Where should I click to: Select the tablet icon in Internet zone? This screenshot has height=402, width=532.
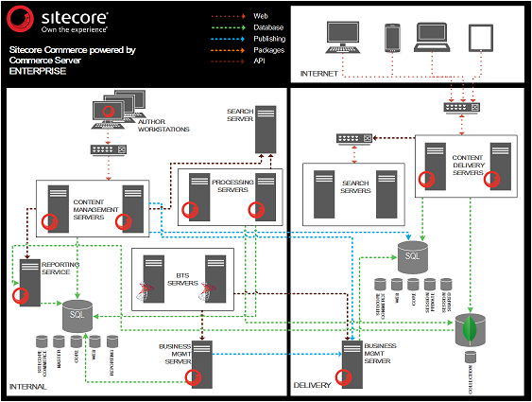point(481,38)
